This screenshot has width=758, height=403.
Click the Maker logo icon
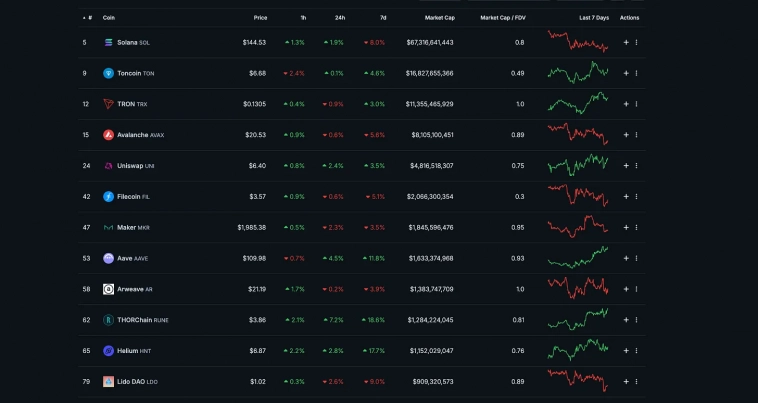[x=108, y=228]
